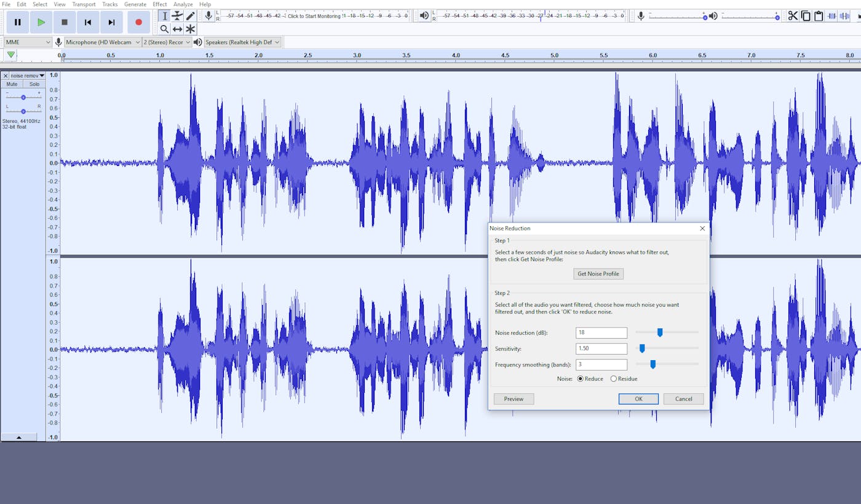Start recording with the red Record button
Image resolution: width=861 pixels, height=504 pixels.
tap(138, 22)
